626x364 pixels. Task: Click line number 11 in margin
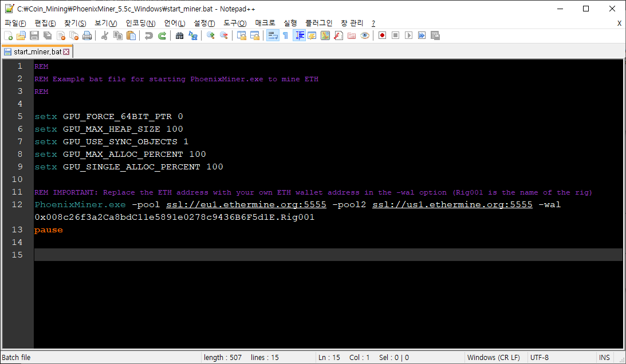point(17,192)
